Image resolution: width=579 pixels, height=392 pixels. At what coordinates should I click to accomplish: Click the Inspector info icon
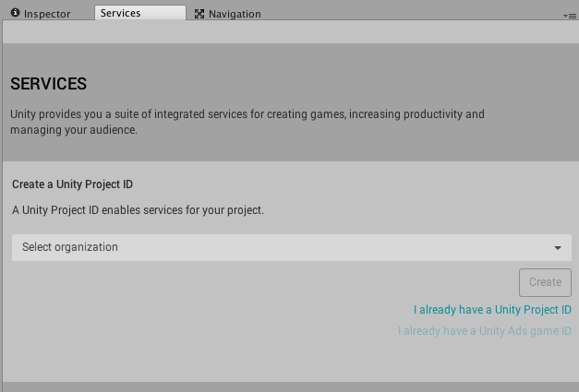tap(15, 13)
